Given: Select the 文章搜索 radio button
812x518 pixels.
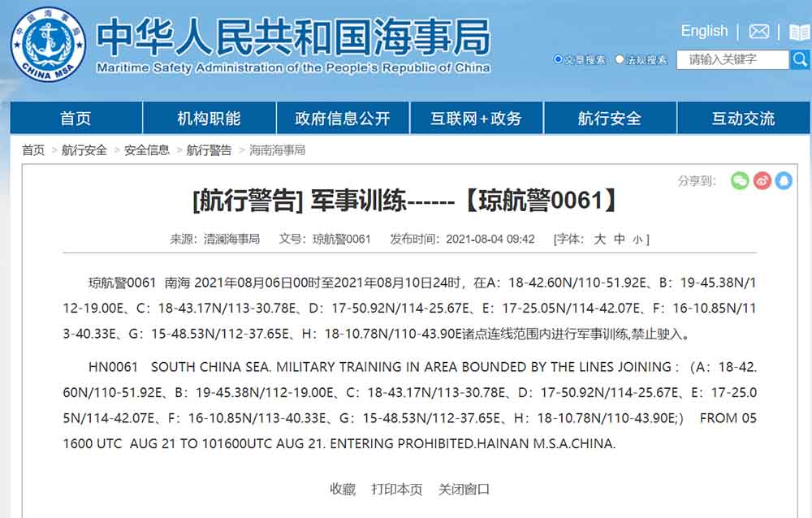Looking at the screenshot, I should coord(558,59).
